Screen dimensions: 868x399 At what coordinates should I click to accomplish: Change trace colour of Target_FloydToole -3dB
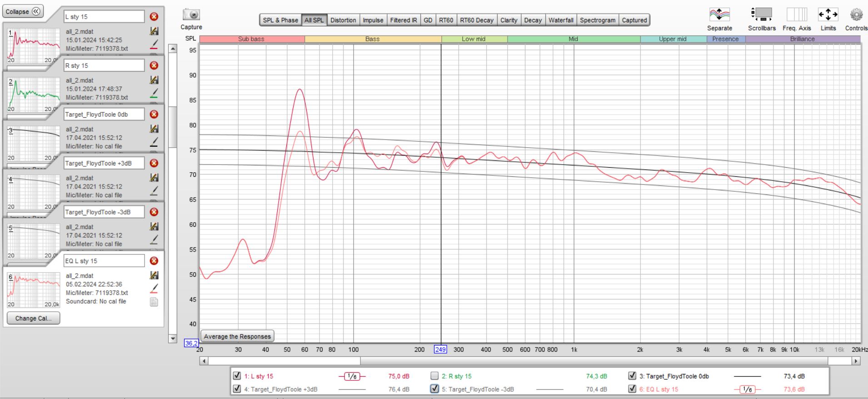[x=154, y=239]
